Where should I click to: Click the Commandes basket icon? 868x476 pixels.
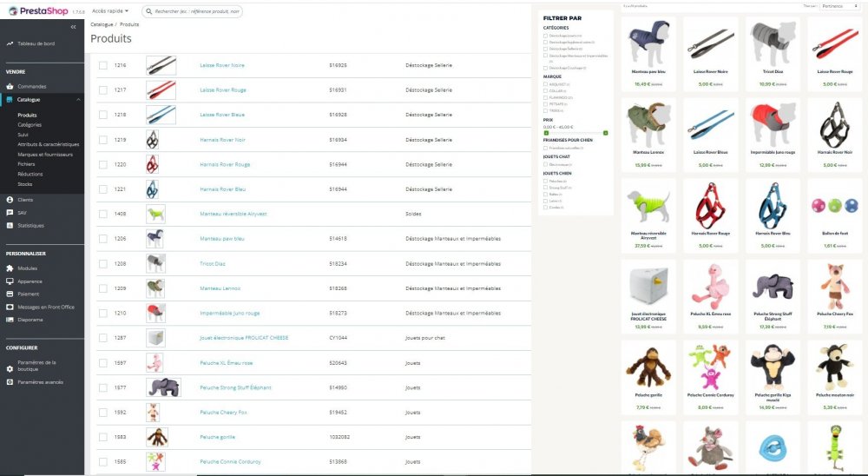coord(10,87)
